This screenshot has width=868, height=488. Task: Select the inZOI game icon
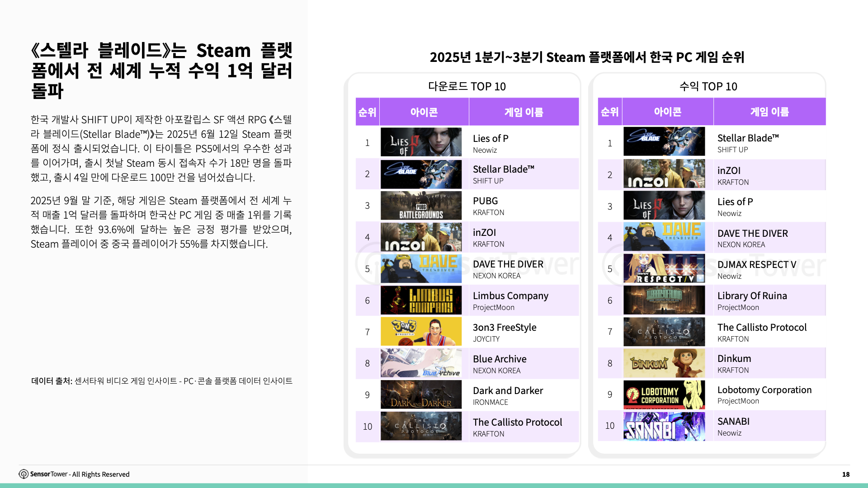[421, 237]
